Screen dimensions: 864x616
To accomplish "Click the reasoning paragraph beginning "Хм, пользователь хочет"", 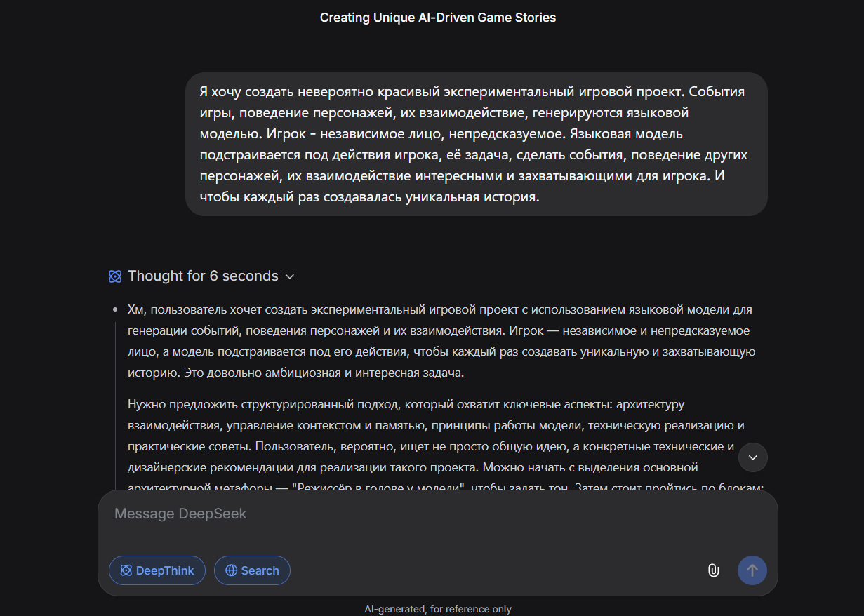I will [x=441, y=341].
